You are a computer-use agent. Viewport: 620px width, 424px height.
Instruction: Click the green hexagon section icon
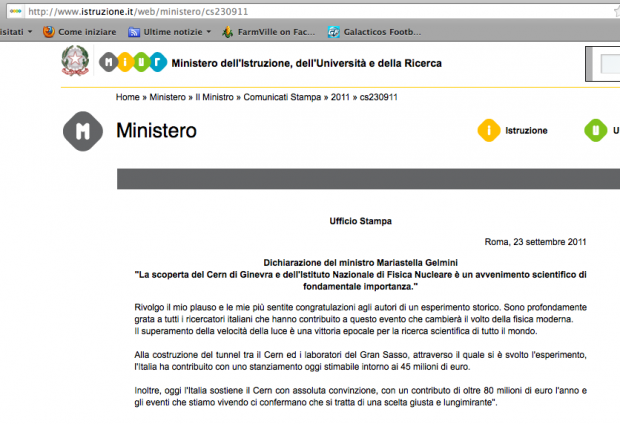(595, 130)
